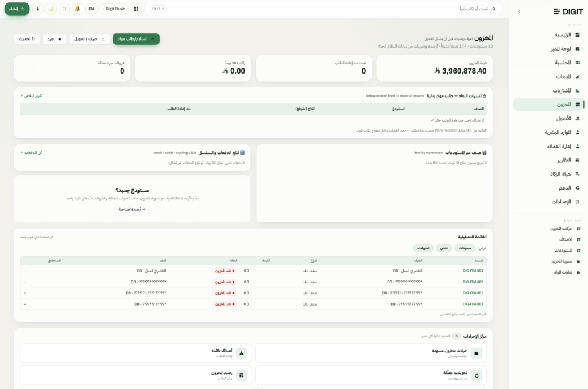Sort by المستند column header
The image size is (588, 389).
[479, 261]
